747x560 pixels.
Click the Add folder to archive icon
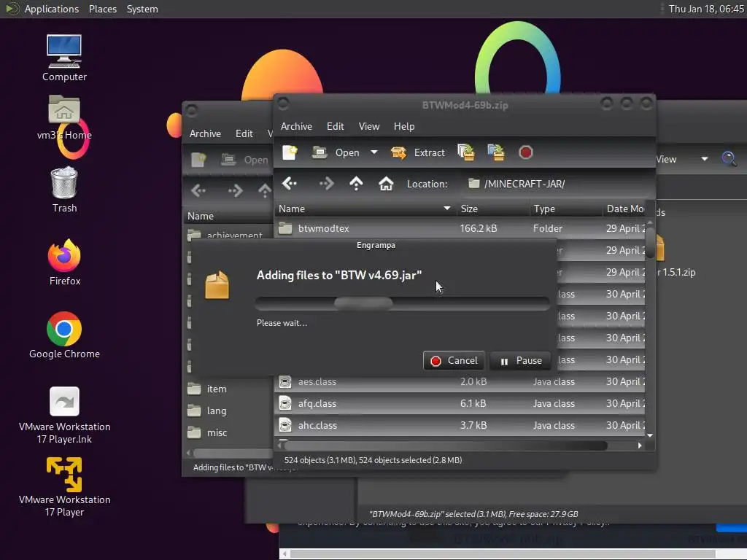pyautogui.click(x=495, y=152)
